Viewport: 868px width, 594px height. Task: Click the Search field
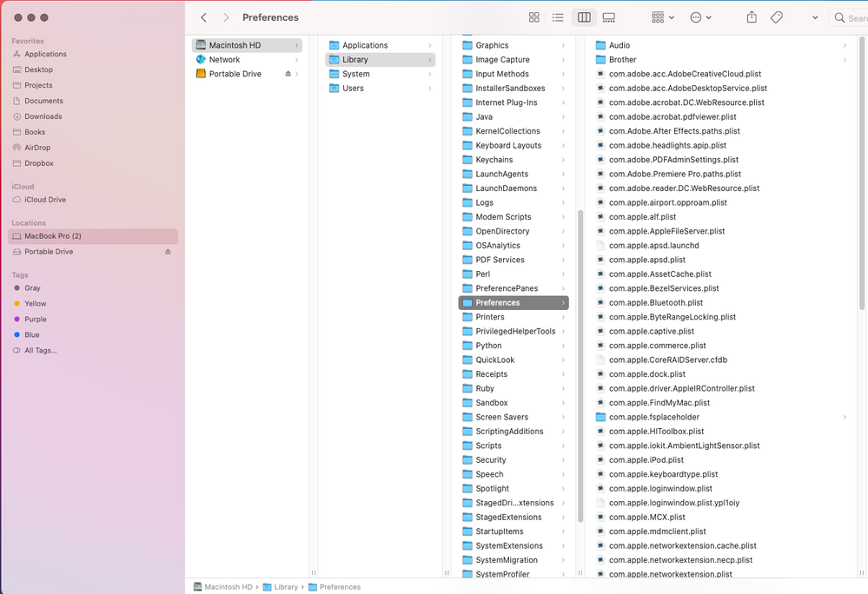coord(849,17)
